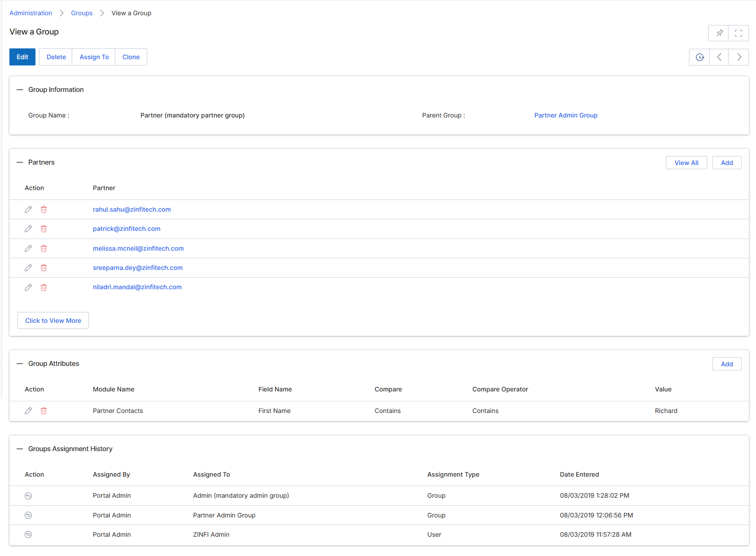Edit the Partner Contacts attribute row
Viewport: 756px width, 556px height.
(x=28, y=411)
